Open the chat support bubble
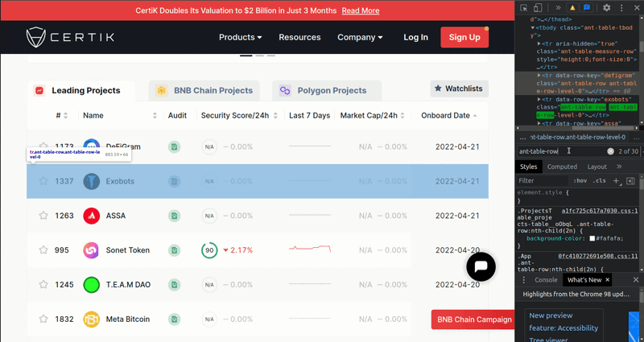The width and height of the screenshot is (644, 342). pos(481,266)
